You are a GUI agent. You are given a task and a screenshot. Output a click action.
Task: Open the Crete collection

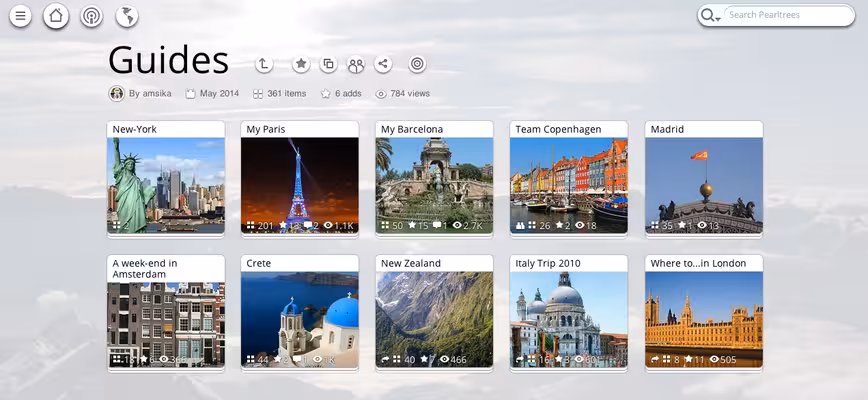pyautogui.click(x=300, y=313)
